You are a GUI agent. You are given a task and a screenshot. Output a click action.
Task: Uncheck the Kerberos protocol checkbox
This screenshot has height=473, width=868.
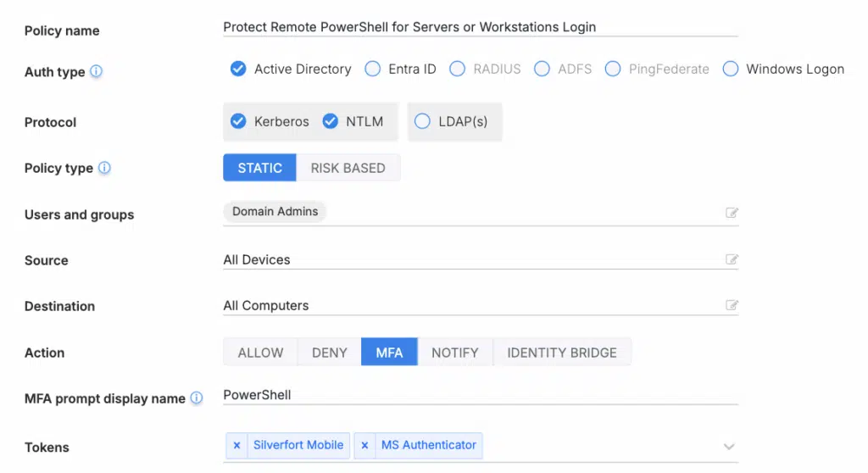point(238,121)
